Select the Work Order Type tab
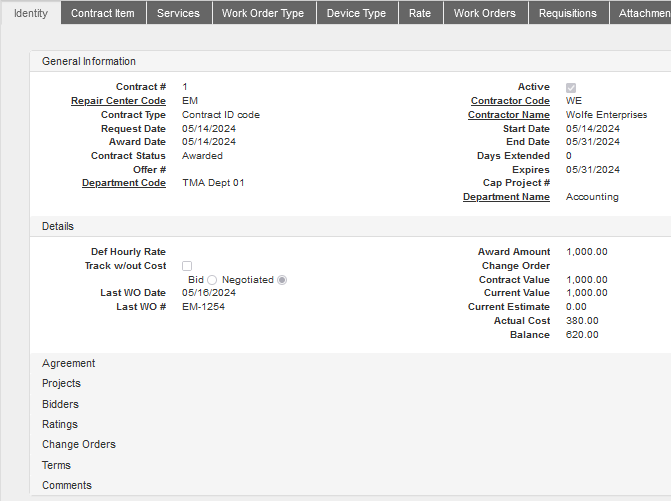This screenshot has height=501, width=671. click(x=263, y=13)
